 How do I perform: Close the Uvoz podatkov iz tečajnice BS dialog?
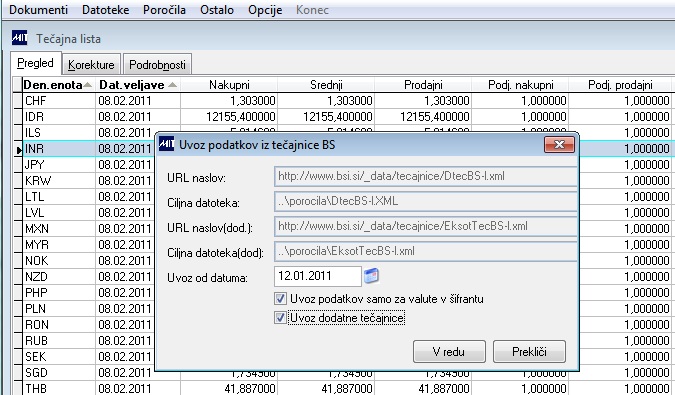[x=559, y=145]
